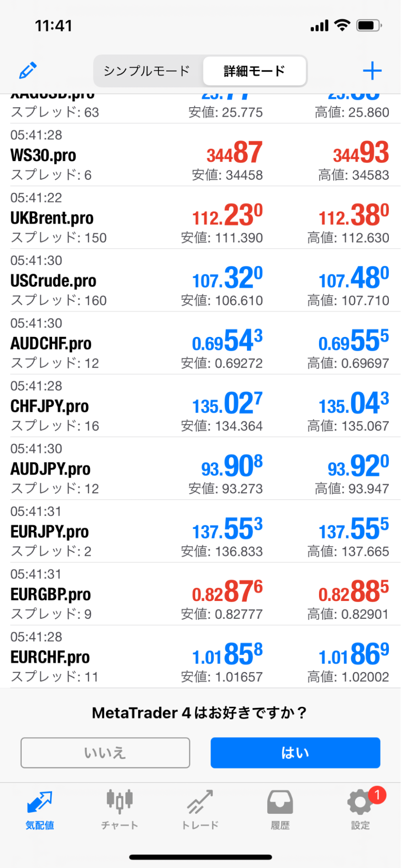
Task: Switch to シンプルモード view
Action: click(x=147, y=71)
